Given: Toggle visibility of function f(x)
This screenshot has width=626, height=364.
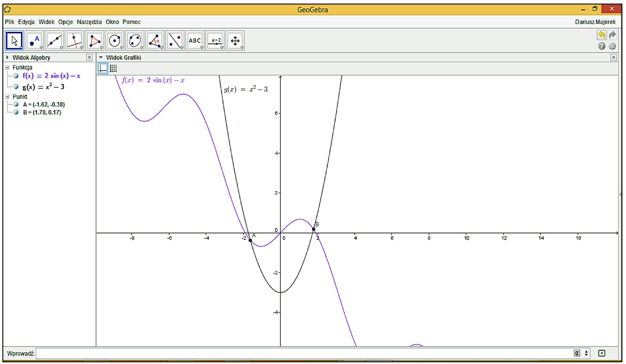Looking at the screenshot, I should [x=16, y=76].
